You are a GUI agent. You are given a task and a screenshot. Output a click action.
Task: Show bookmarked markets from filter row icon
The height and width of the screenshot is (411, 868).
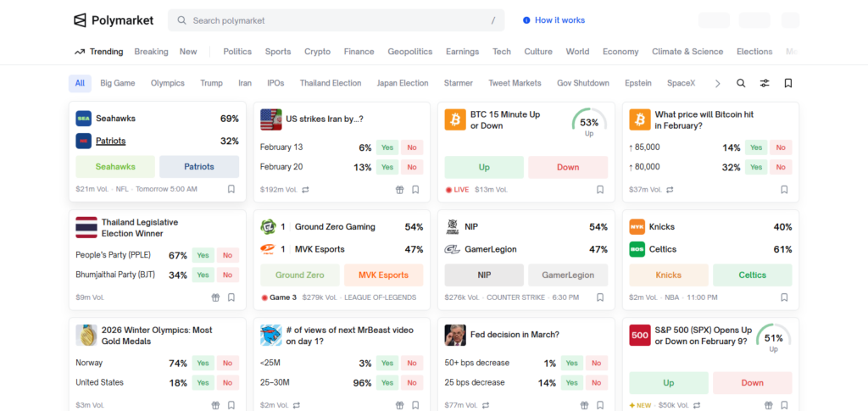tap(788, 83)
